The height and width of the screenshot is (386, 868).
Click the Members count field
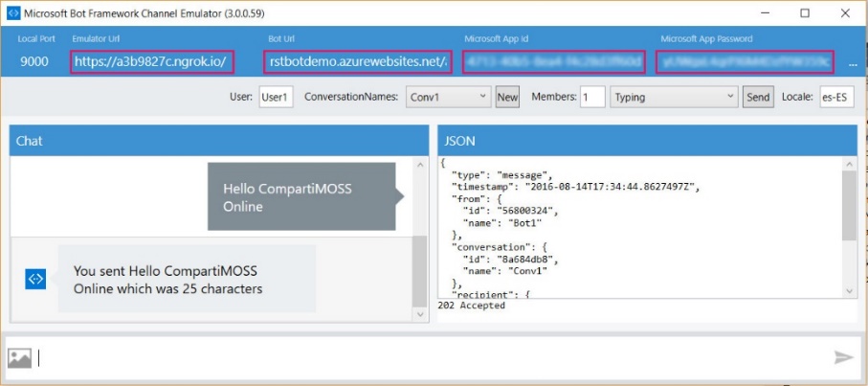pos(591,97)
